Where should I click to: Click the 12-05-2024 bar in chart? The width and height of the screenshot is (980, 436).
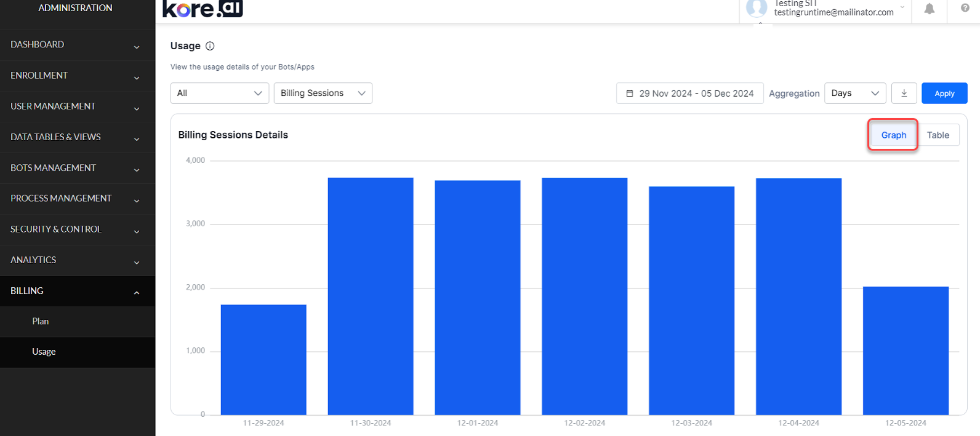(906, 351)
